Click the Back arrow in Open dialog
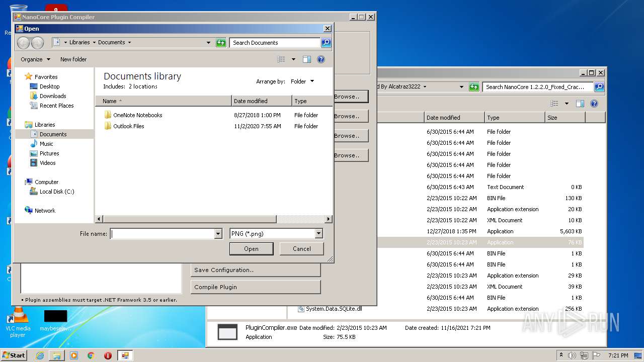The width and height of the screenshot is (644, 362). pos(23,43)
